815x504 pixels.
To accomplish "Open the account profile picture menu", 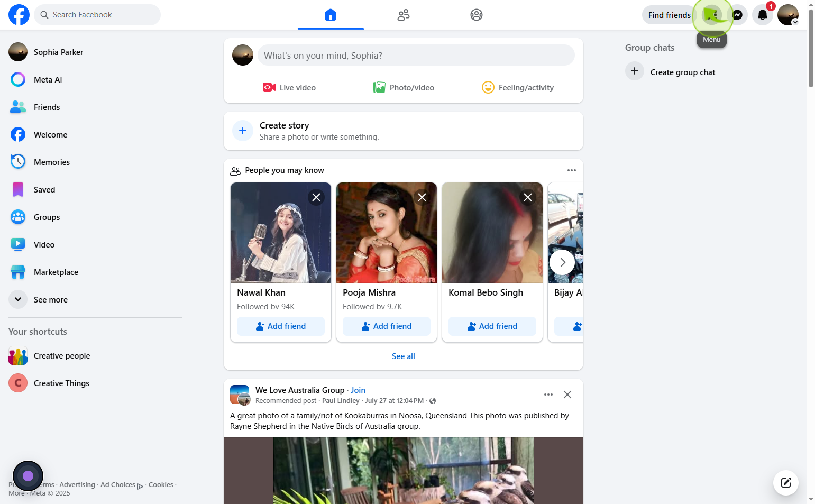I will point(788,15).
